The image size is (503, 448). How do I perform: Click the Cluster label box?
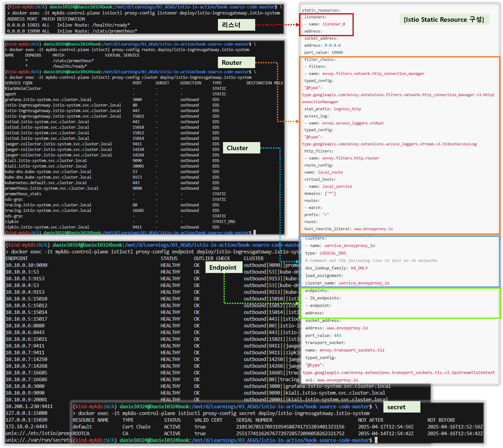coord(241,148)
